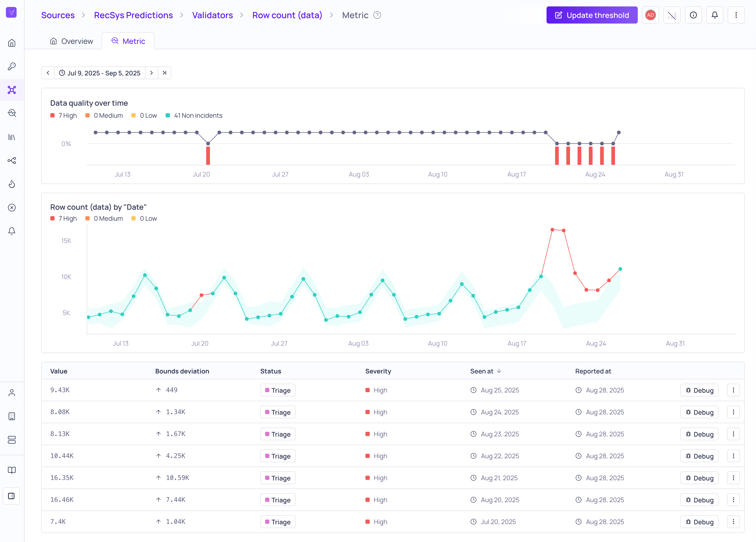Switch to the Overview tab
The height and width of the screenshot is (542, 756).
pos(72,41)
